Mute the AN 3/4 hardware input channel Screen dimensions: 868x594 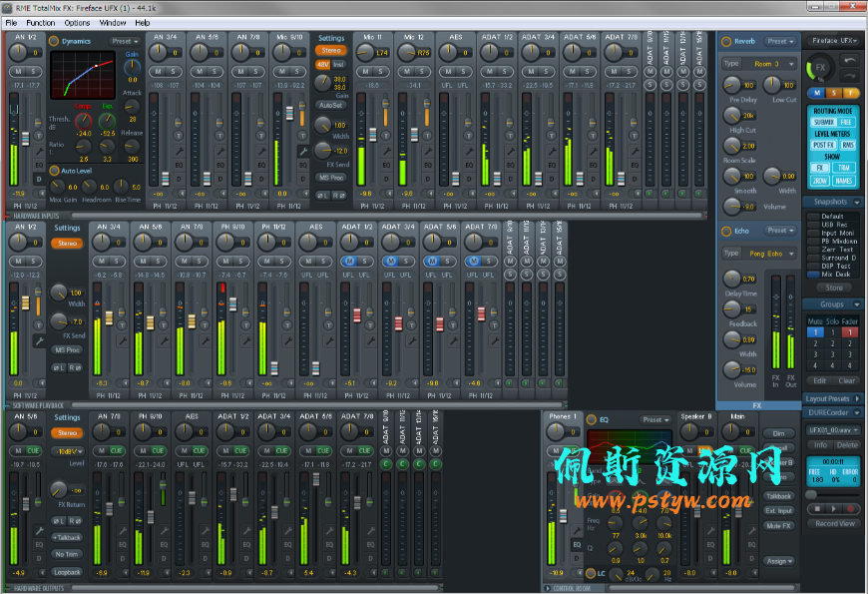159,72
